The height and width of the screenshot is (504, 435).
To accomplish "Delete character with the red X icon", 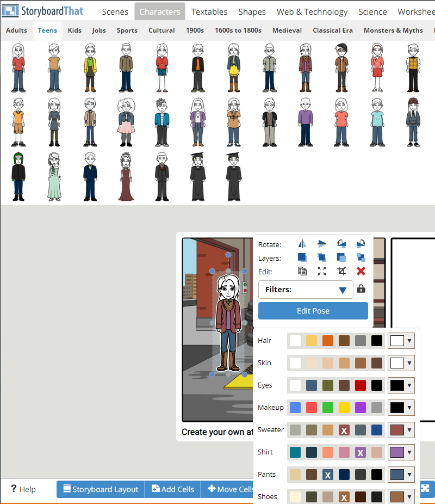I will click(361, 271).
